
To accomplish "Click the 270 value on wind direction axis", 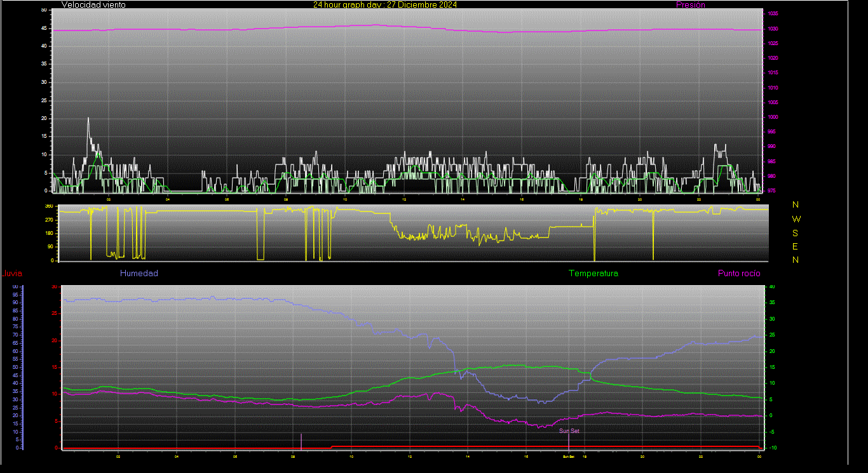I will (x=49, y=220).
